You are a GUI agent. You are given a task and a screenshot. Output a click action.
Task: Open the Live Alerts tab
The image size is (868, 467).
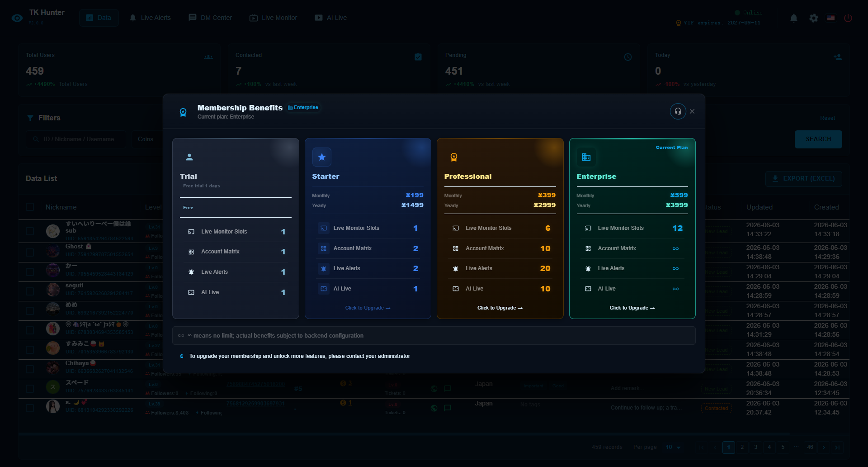(150, 18)
